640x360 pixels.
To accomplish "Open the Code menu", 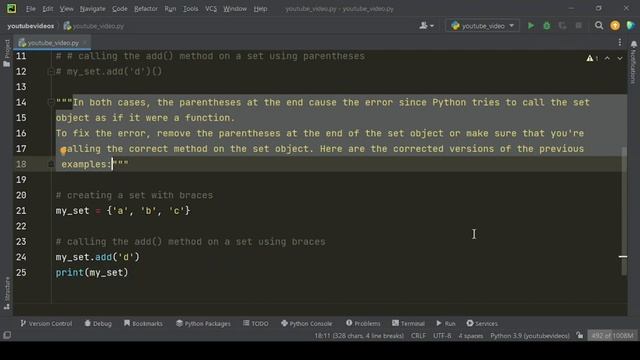I will click(x=120, y=9).
